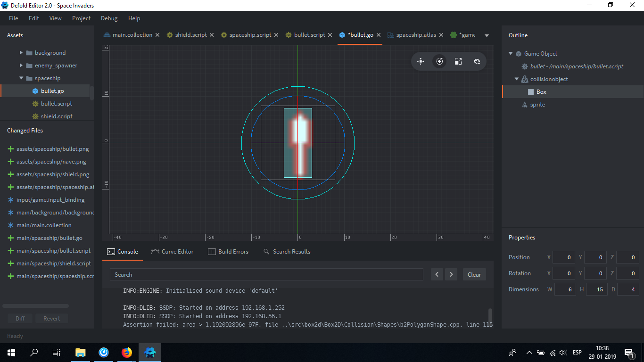Open the tab overflow dropdown arrow

(487, 35)
